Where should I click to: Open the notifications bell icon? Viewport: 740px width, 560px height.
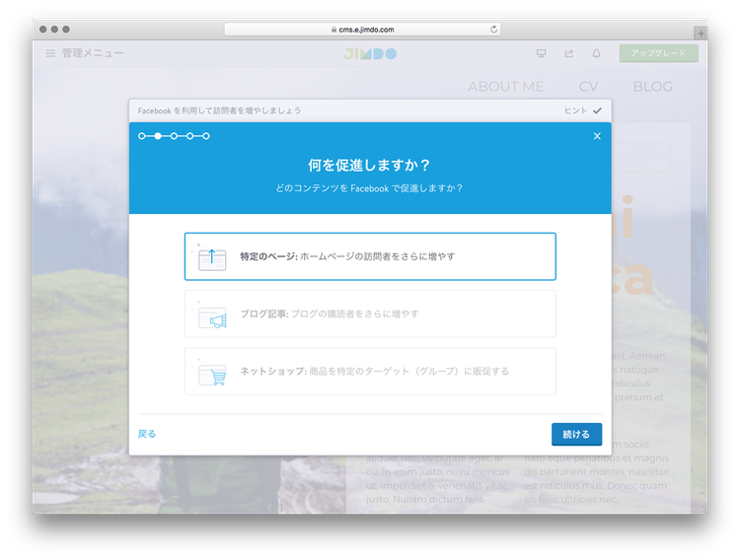click(x=597, y=53)
